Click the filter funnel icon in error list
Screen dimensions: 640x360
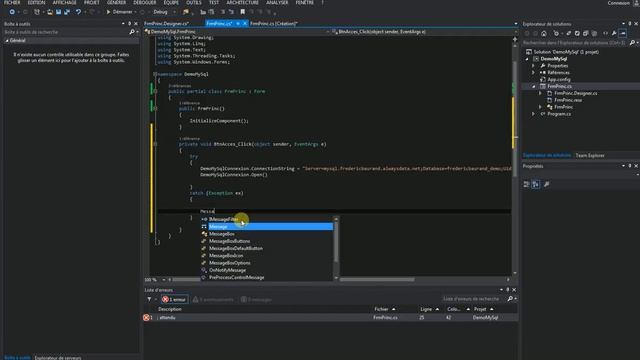click(149, 299)
